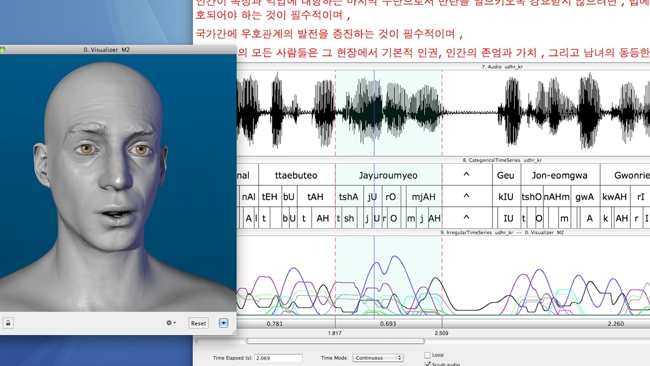Click the lock icon in Visualizer window
The image size is (650, 366).
coord(8,323)
